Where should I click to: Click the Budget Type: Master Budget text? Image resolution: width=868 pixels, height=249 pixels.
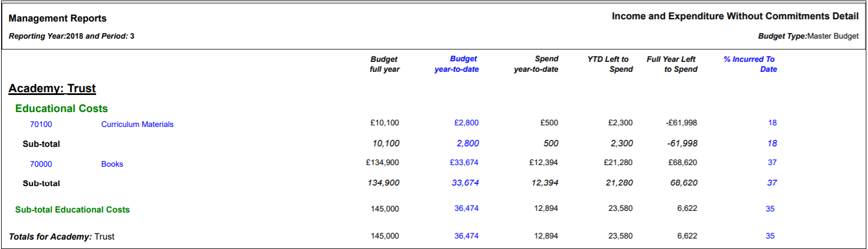tap(808, 36)
